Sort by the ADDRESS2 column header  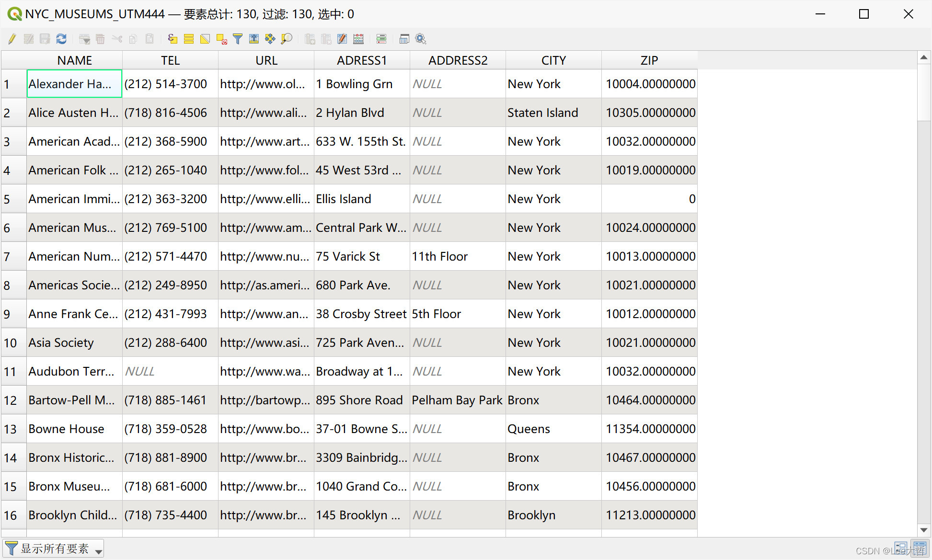458,60
